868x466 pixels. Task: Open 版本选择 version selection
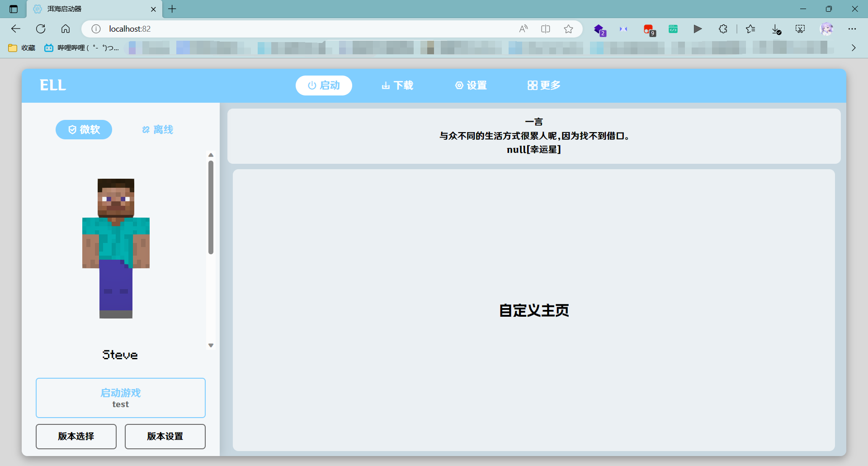click(76, 436)
